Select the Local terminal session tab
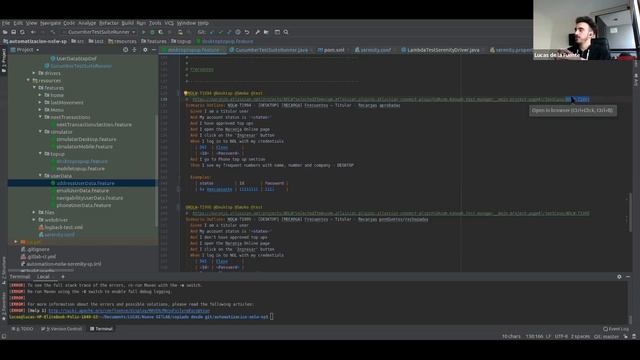640x360 pixels. [x=43, y=277]
